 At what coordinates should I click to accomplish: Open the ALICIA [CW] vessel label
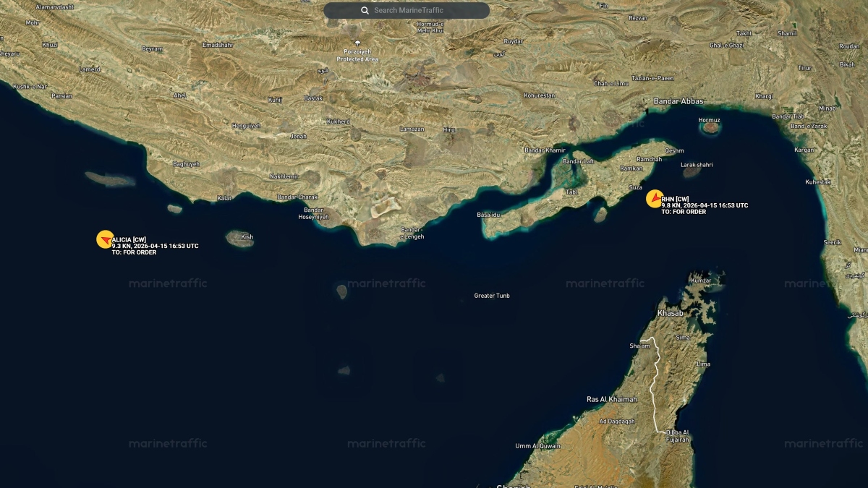[129, 239]
